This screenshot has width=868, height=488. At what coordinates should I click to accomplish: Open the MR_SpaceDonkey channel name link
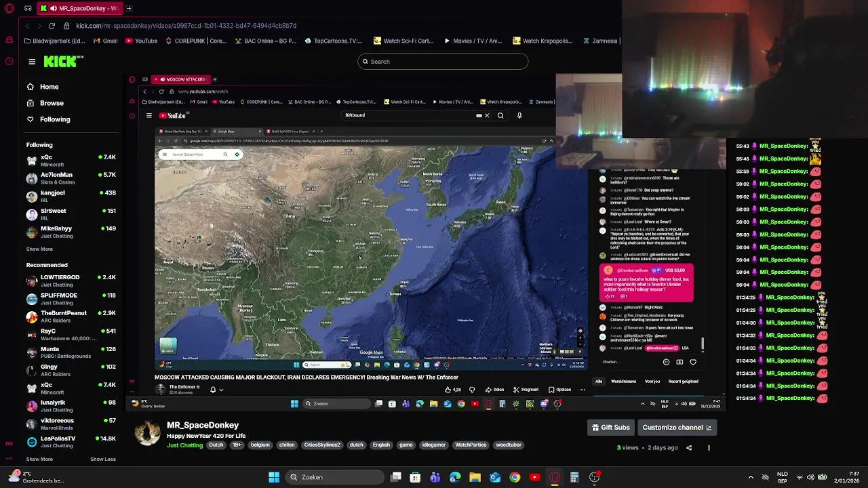203,425
